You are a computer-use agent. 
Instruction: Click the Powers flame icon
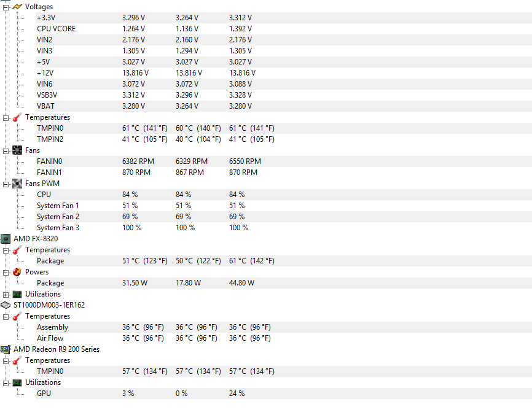pos(17,271)
